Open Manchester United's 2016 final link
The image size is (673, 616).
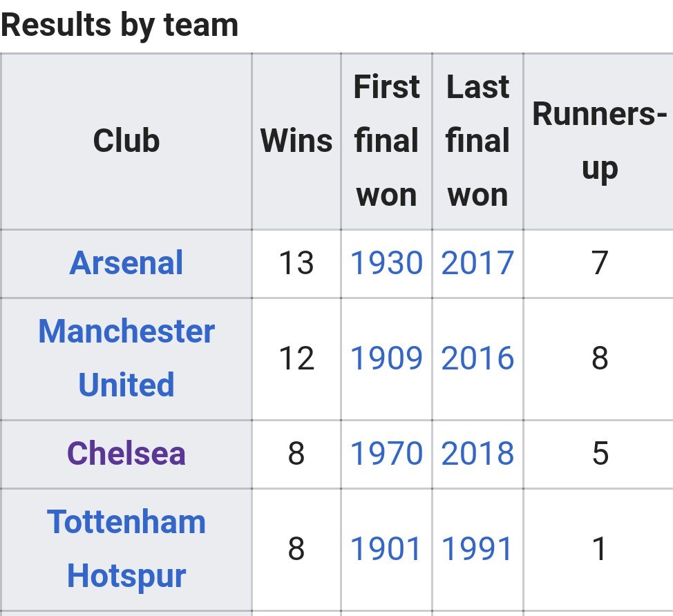[x=477, y=358]
